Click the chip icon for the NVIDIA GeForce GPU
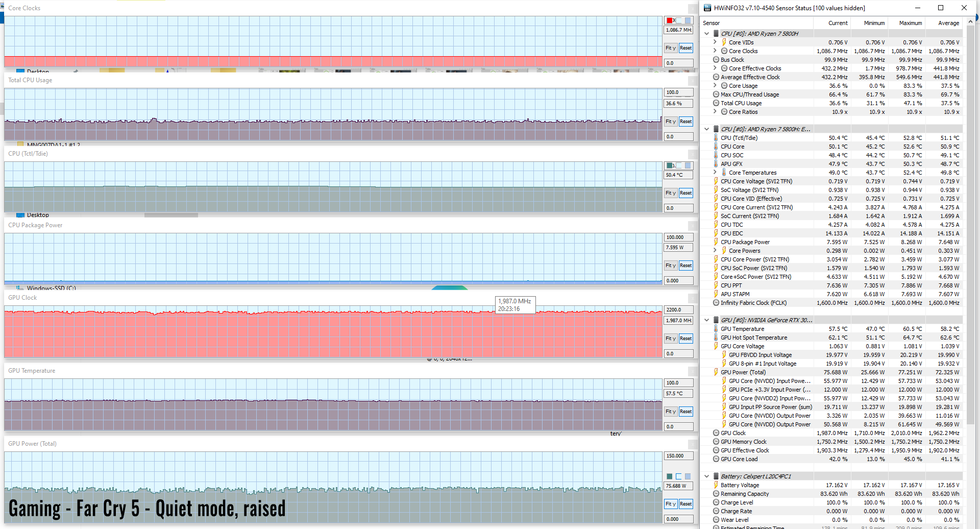The height and width of the screenshot is (529, 980). coord(716,320)
